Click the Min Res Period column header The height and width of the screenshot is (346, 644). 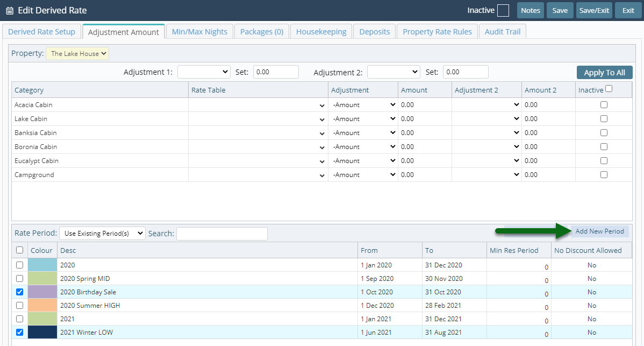pyautogui.click(x=519, y=250)
